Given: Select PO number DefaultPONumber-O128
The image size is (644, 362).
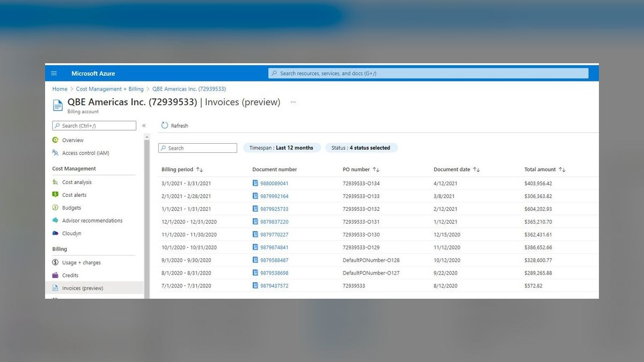Looking at the screenshot, I should [x=371, y=260].
